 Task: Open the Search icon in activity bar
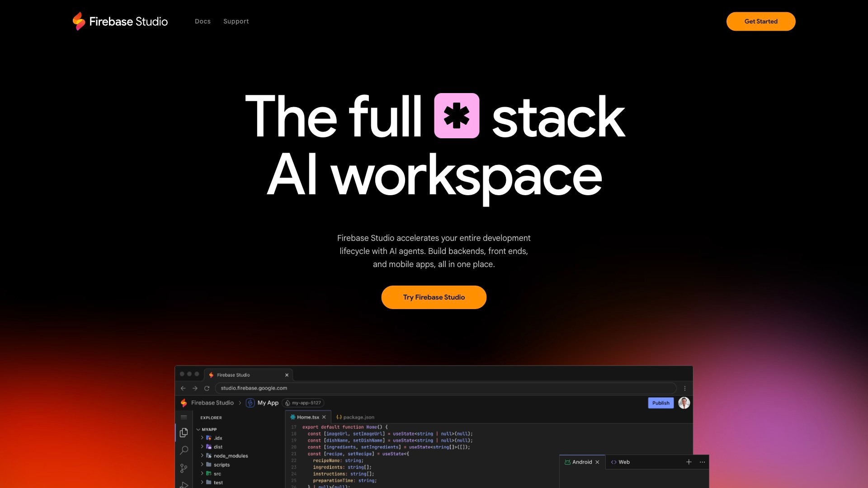tap(184, 450)
